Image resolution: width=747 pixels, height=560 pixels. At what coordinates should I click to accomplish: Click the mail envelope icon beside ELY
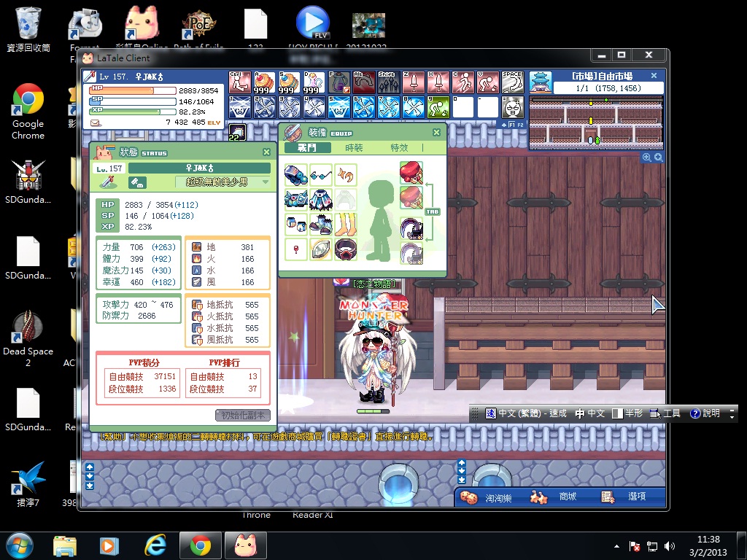tap(95, 122)
